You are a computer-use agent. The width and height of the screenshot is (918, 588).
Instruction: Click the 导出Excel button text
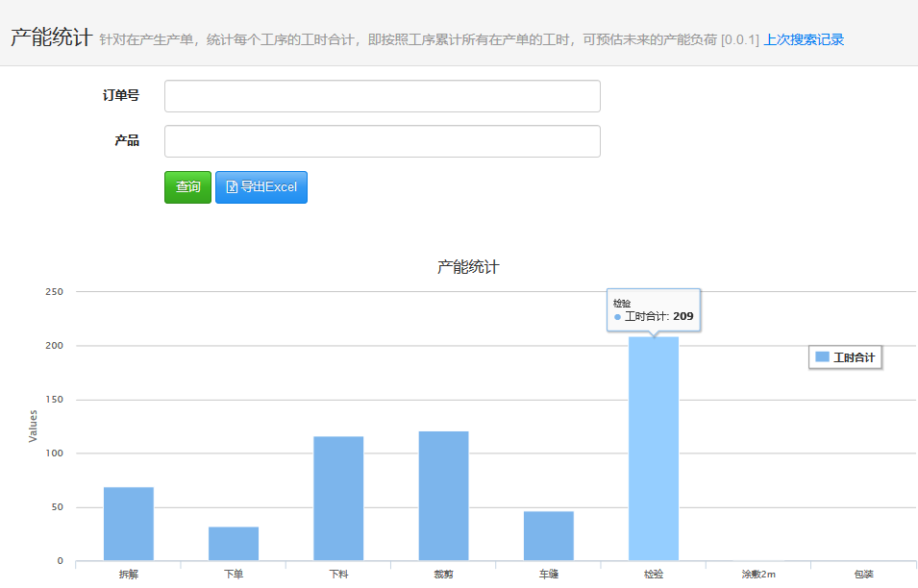coord(268,187)
